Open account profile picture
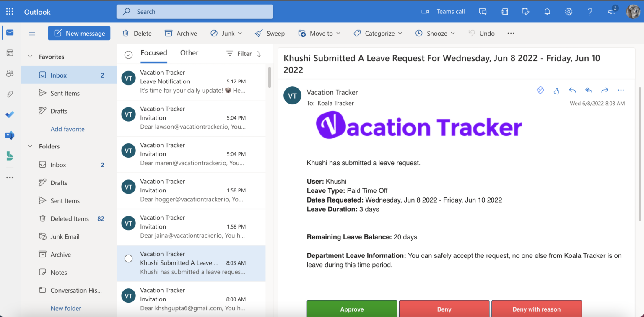This screenshot has height=317, width=644. coord(633,12)
